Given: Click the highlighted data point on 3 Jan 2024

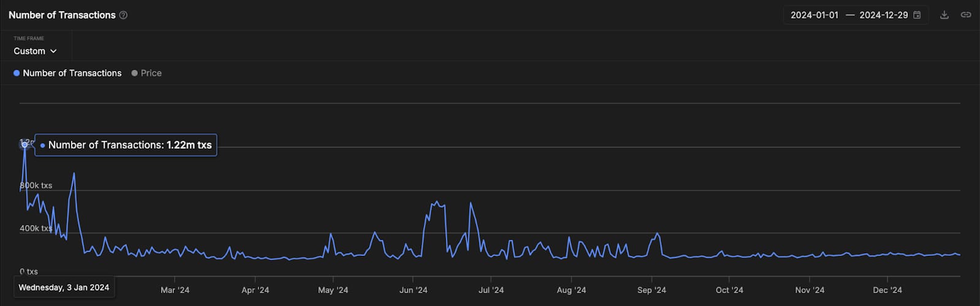Looking at the screenshot, I should click(24, 144).
